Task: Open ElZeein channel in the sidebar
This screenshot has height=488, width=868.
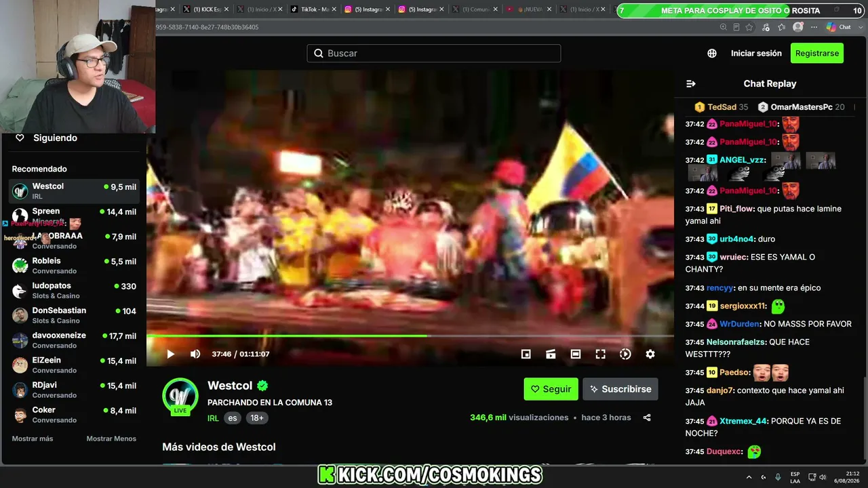Action: 75,365
